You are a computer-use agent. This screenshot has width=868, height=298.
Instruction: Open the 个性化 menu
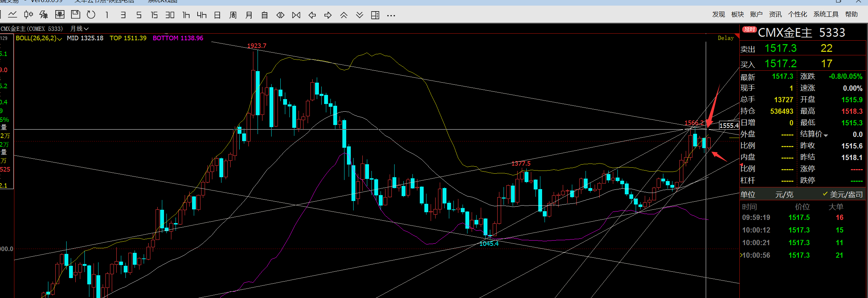[x=797, y=14]
